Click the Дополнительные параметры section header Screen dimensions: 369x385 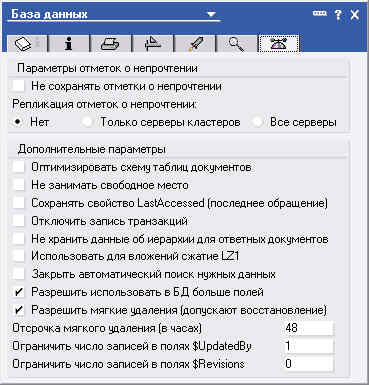(x=92, y=149)
